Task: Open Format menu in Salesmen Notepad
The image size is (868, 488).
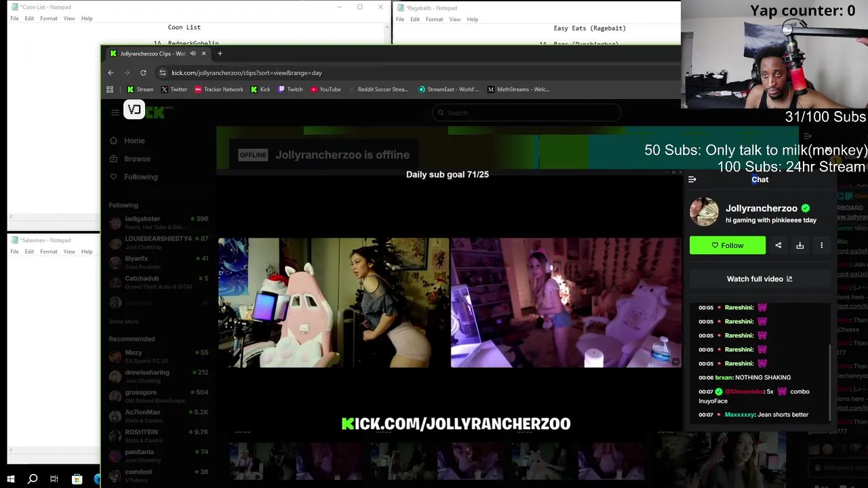Action: point(49,251)
